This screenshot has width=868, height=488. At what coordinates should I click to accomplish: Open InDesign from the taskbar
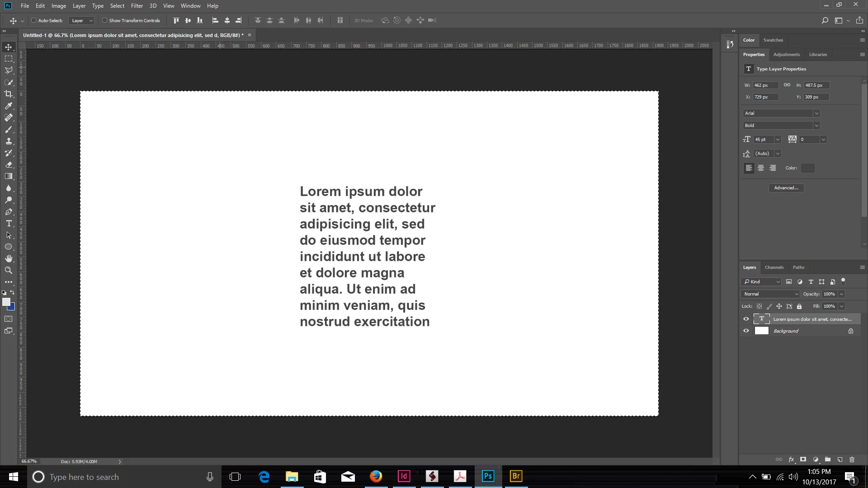pos(404,476)
